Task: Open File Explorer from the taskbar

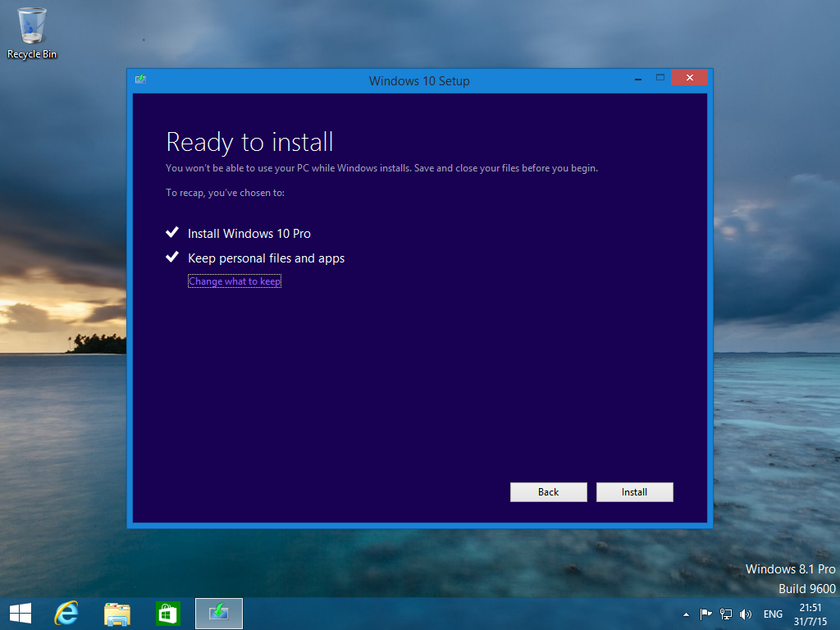Action: tap(117, 614)
